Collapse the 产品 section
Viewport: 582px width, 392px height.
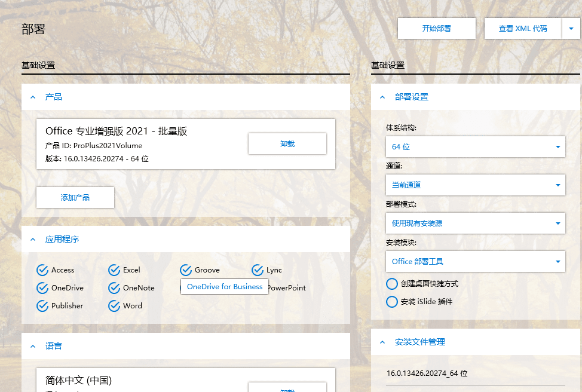(32, 96)
